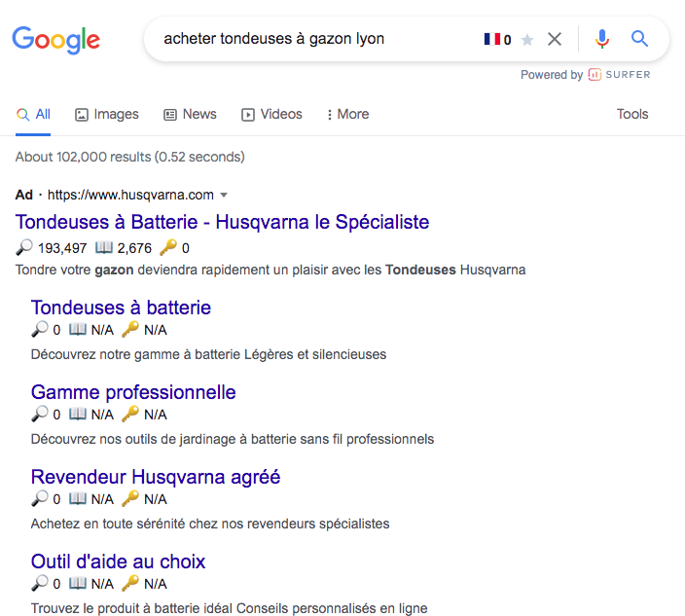Click magnifier icon under 'Tondeuses à batterie'
This screenshot has width=685, height=616.
coord(40,329)
